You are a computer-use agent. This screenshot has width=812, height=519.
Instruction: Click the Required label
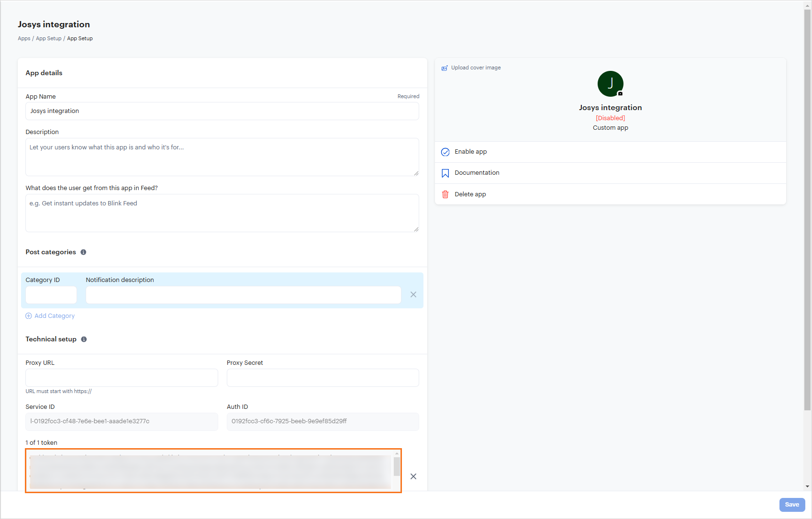click(x=408, y=97)
